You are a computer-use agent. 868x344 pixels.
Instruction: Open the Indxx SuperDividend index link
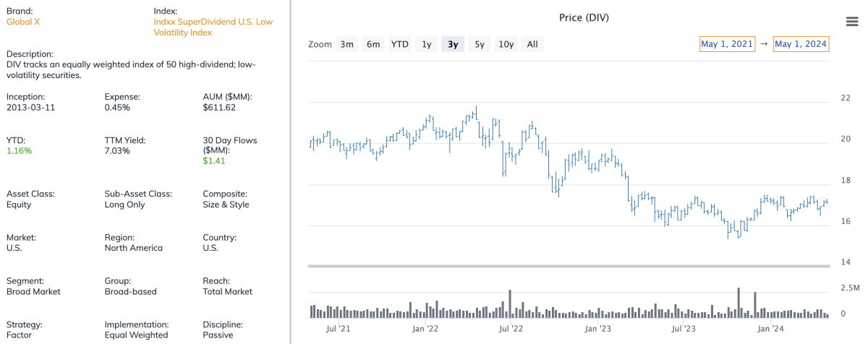[x=213, y=27]
